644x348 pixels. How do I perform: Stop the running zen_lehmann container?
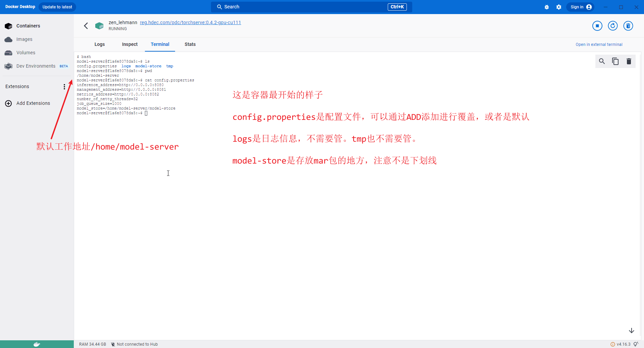pos(597,26)
